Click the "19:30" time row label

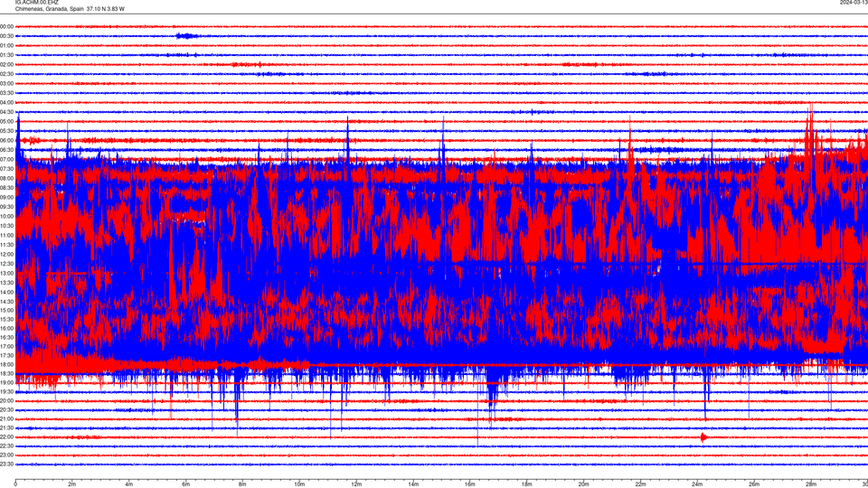[6, 391]
